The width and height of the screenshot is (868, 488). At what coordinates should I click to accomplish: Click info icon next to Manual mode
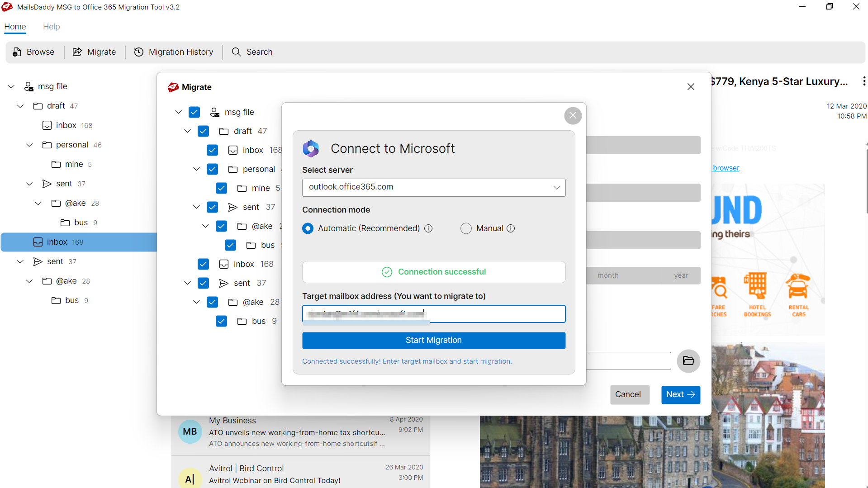pos(511,228)
